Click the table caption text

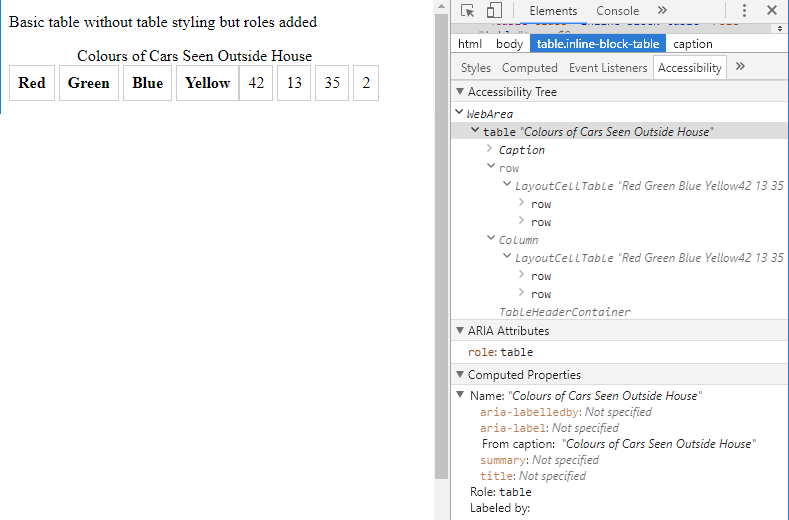(194, 56)
